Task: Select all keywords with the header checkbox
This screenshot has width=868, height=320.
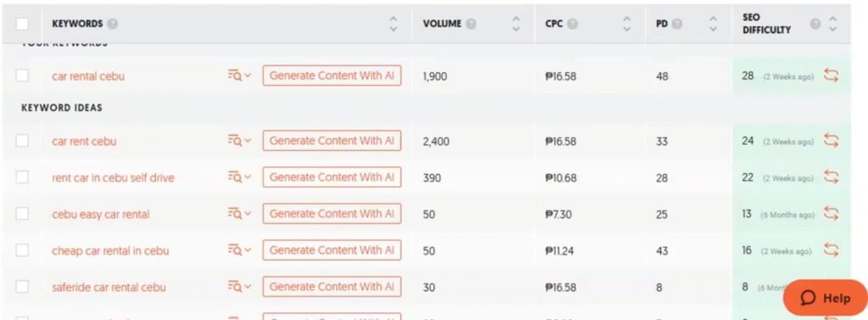Action: click(x=22, y=24)
